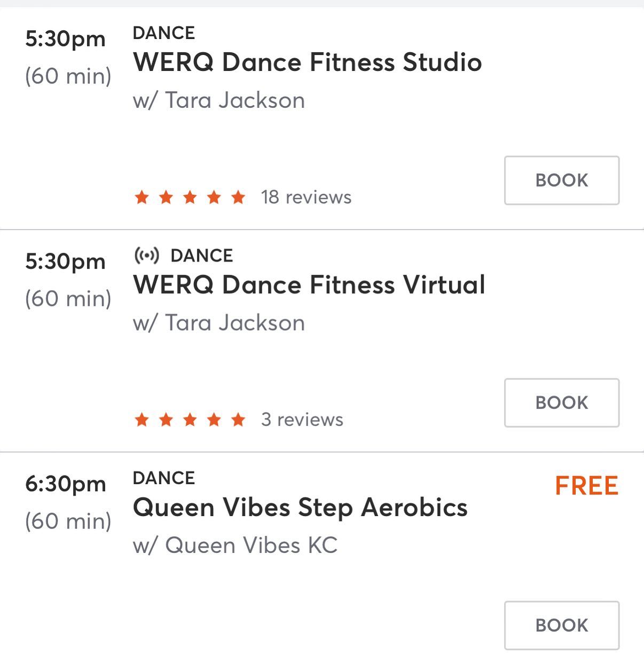
Task: Open the WERQ Dance Fitness Virtual class details
Action: [310, 284]
